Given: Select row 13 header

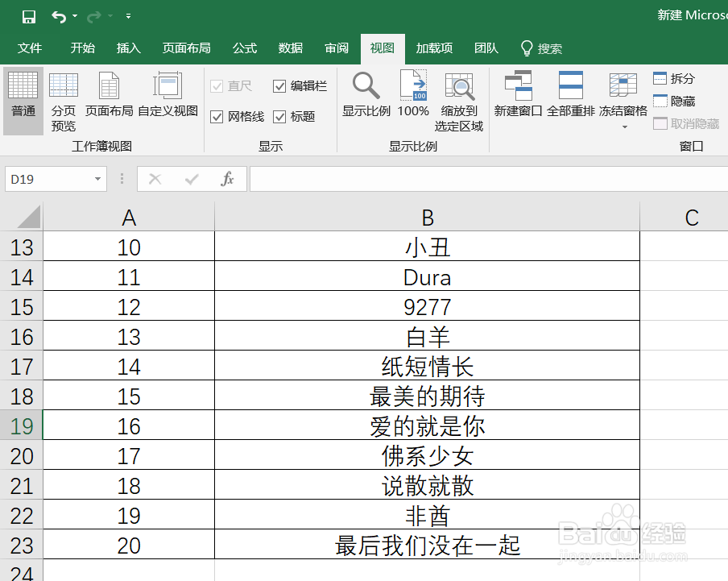Looking at the screenshot, I should pos(22,247).
